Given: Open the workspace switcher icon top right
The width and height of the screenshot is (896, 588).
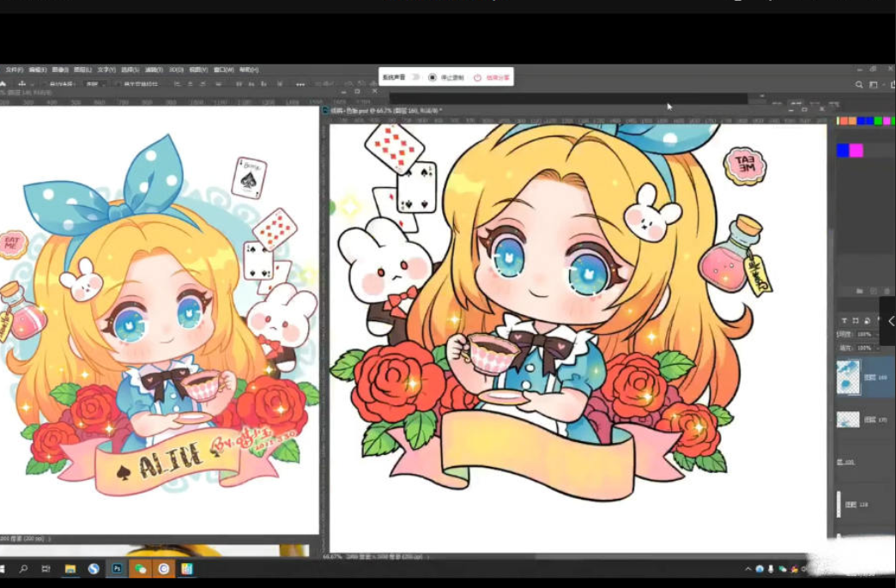Looking at the screenshot, I should pos(873,85).
